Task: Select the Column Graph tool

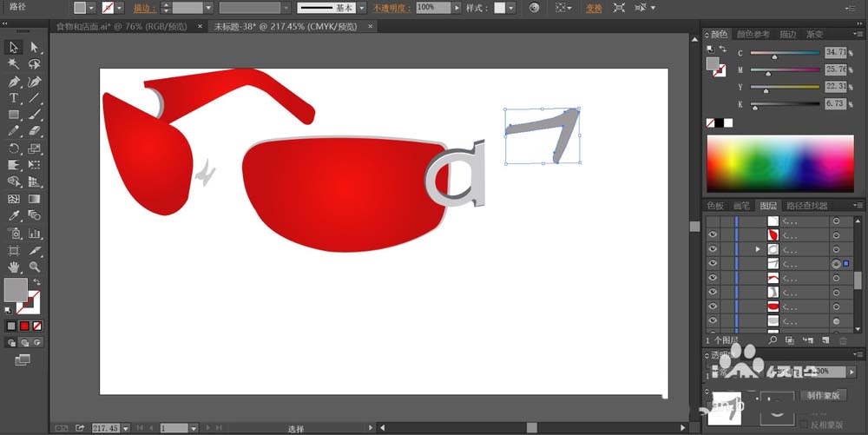Action: point(35,233)
